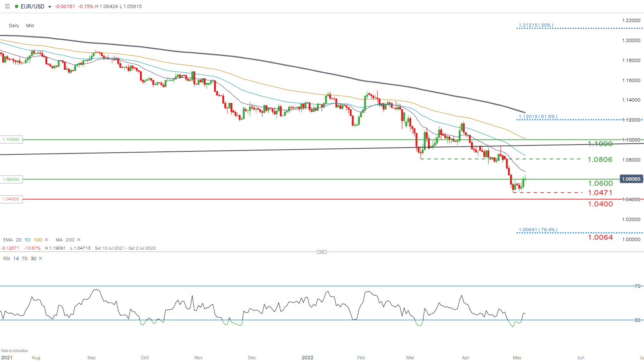Screen dimensions: 644x361
Task: Click the current price 1.06065 marker
Action: 631,179
